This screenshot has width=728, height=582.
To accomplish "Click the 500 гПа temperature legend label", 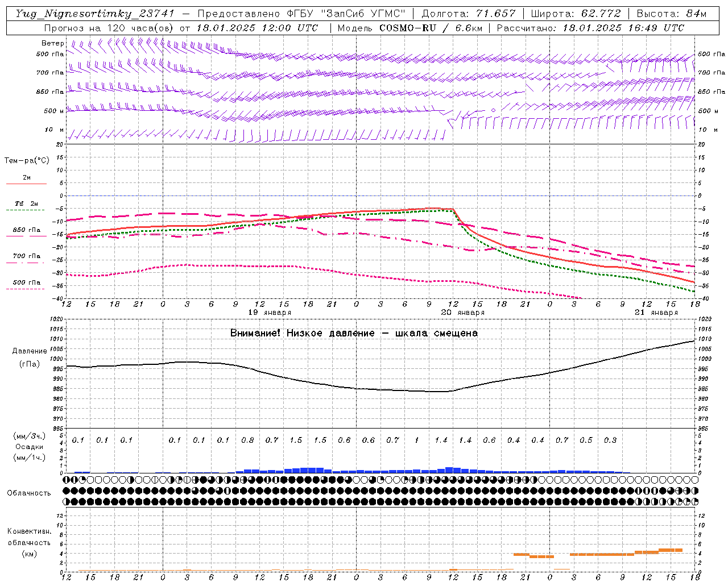I will pos(27,282).
